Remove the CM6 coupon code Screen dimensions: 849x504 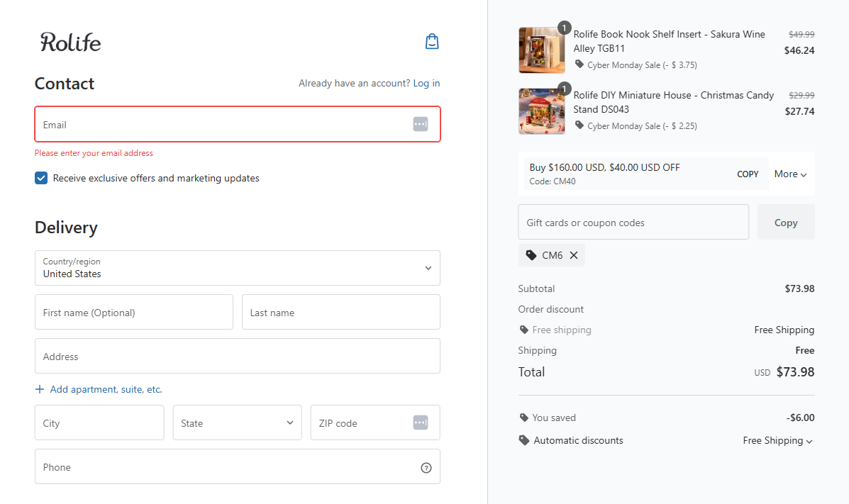click(x=574, y=255)
